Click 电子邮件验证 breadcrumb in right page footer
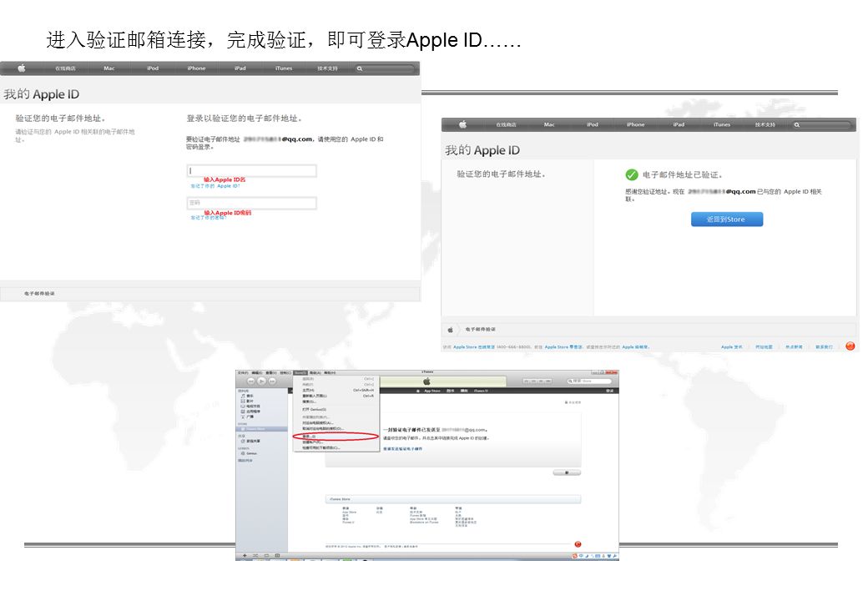 point(481,329)
